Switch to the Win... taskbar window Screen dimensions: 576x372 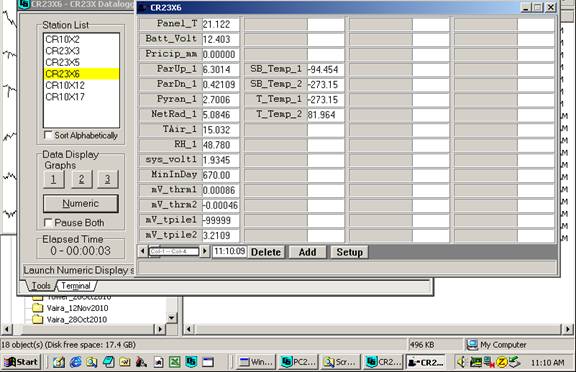(256, 362)
